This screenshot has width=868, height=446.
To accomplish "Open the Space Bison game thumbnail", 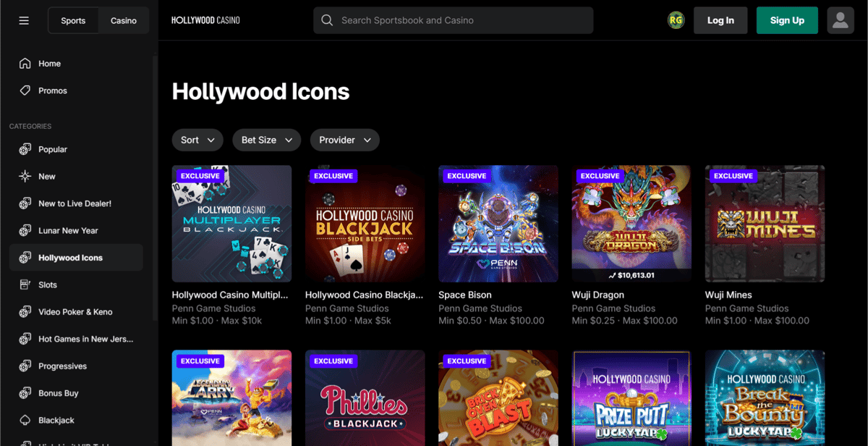I will (498, 224).
